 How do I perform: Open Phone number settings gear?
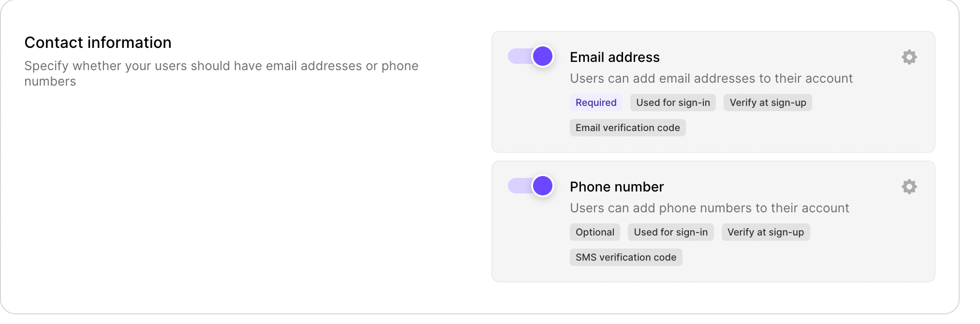[x=909, y=187]
